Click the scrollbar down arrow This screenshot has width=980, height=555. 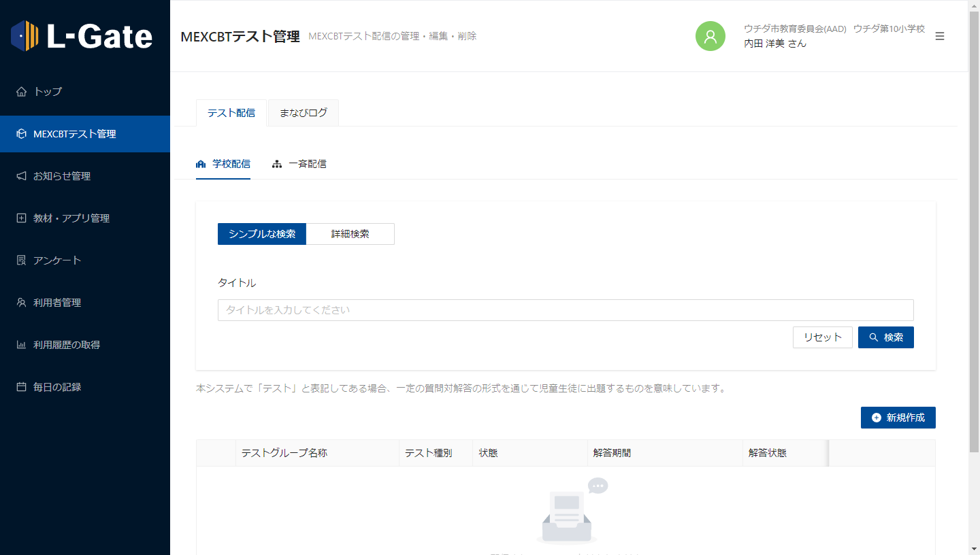[x=974, y=549]
